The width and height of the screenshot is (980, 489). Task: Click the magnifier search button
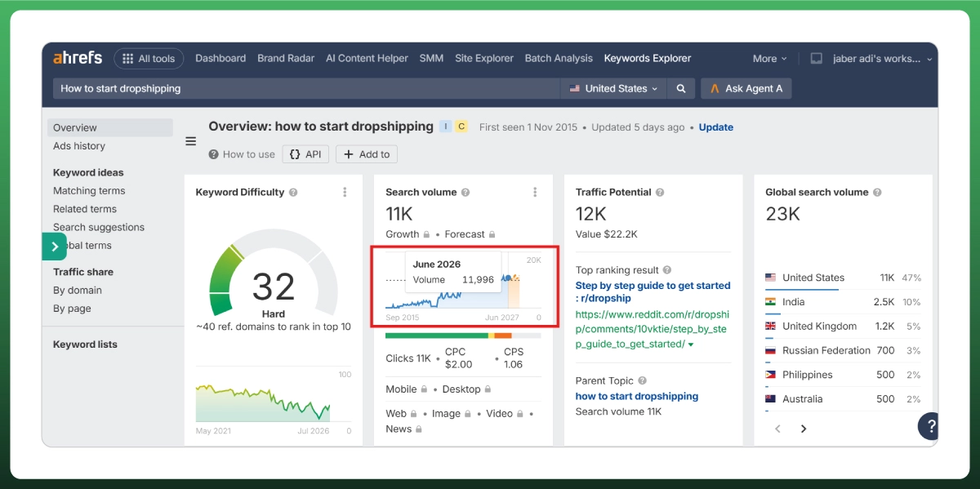coord(681,88)
